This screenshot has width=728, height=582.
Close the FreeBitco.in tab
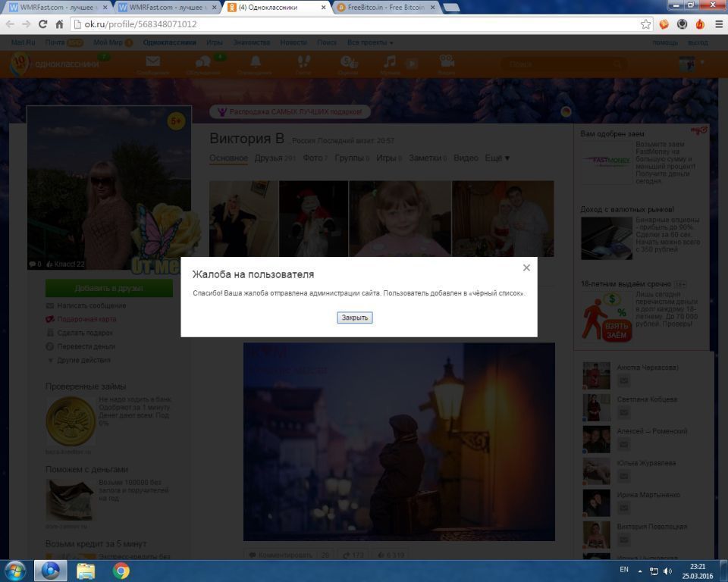point(433,8)
